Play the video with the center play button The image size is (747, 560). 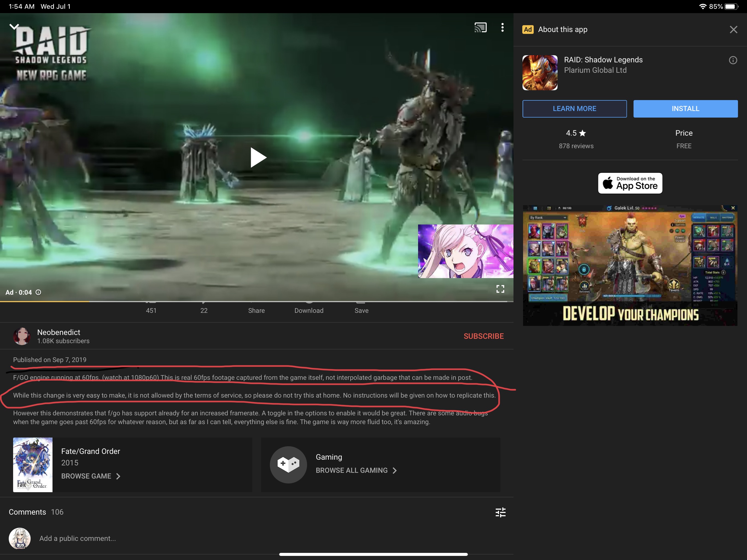[x=258, y=157]
